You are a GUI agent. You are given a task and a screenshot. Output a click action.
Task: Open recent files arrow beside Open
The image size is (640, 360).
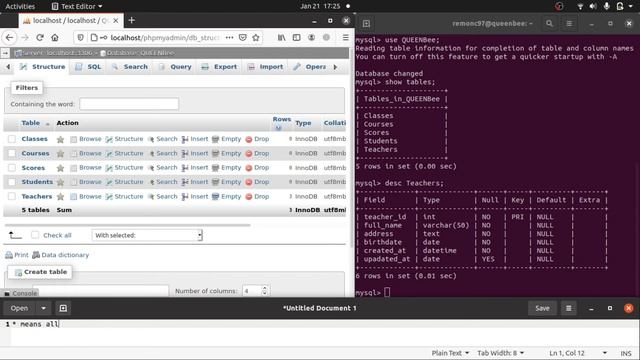tap(43, 308)
